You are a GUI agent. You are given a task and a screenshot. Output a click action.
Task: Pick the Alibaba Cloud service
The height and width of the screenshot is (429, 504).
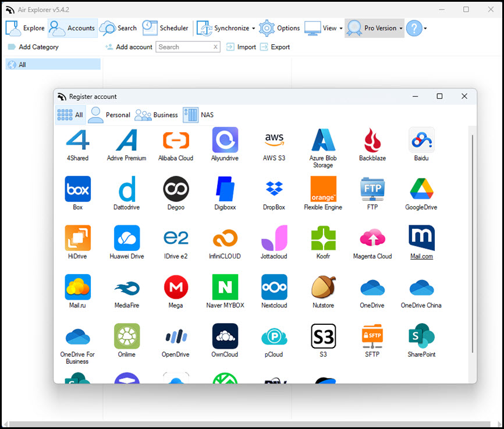click(x=176, y=140)
